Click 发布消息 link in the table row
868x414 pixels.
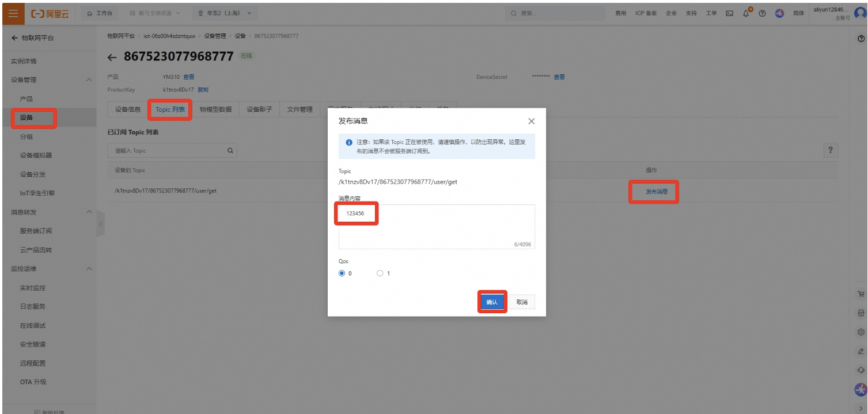[x=657, y=192]
